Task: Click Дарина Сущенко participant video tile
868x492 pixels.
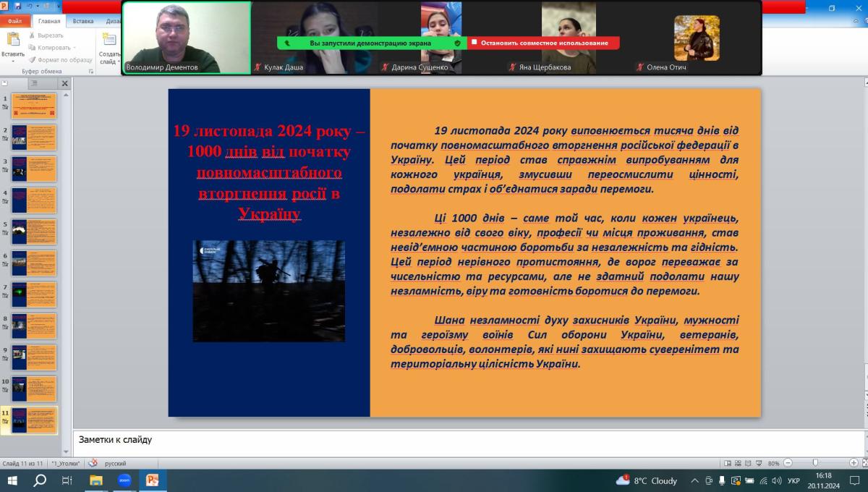Action: point(441,38)
